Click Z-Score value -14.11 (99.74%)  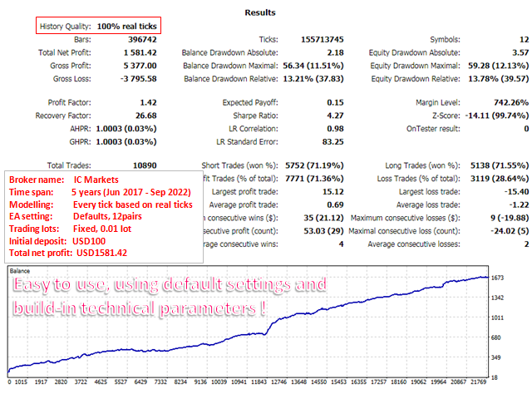coord(497,116)
